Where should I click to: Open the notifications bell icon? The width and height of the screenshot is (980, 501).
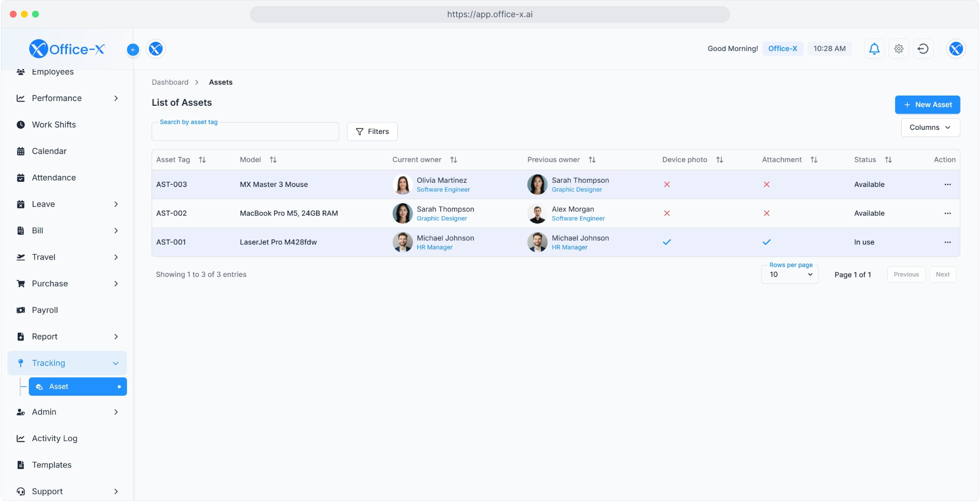point(874,49)
